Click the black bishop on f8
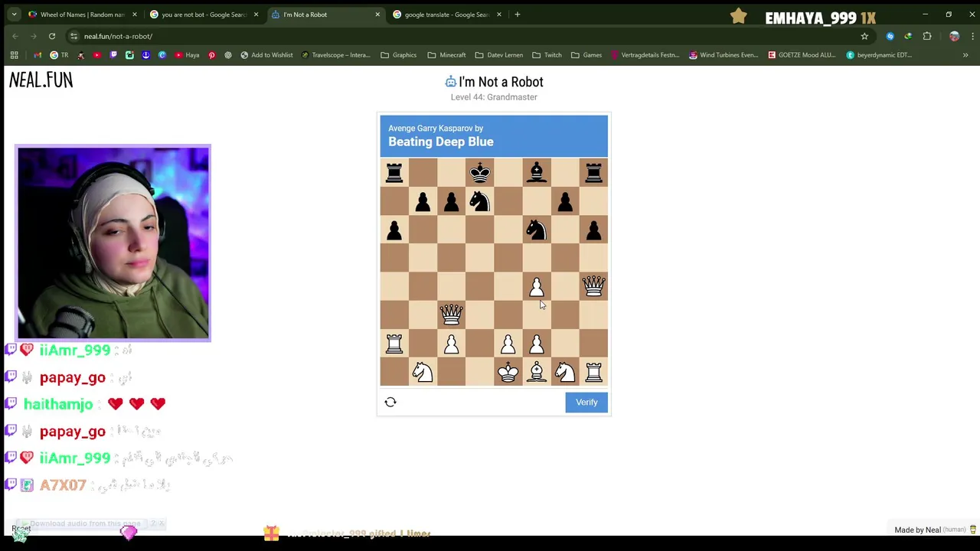This screenshot has width=980, height=551. coord(537,173)
